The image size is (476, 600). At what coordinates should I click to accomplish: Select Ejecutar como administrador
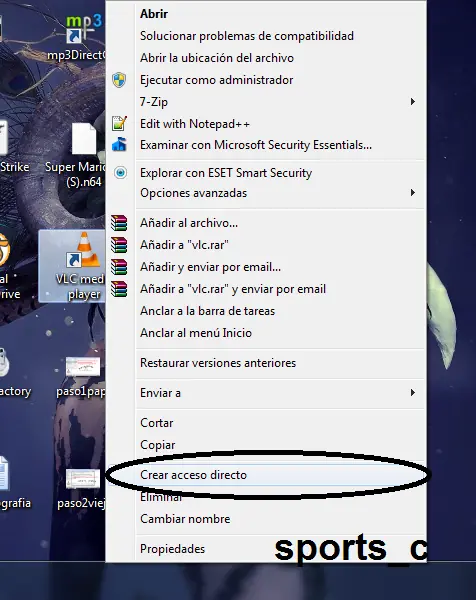[x=217, y=80]
